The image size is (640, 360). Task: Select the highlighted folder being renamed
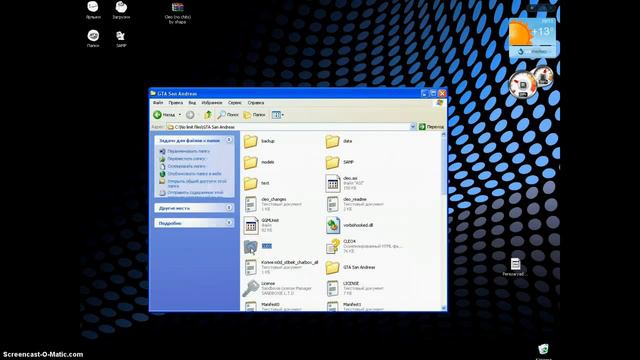(x=251, y=247)
